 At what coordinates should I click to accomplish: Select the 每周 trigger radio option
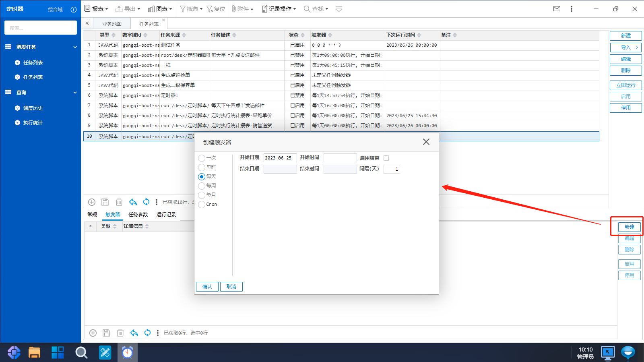202,186
